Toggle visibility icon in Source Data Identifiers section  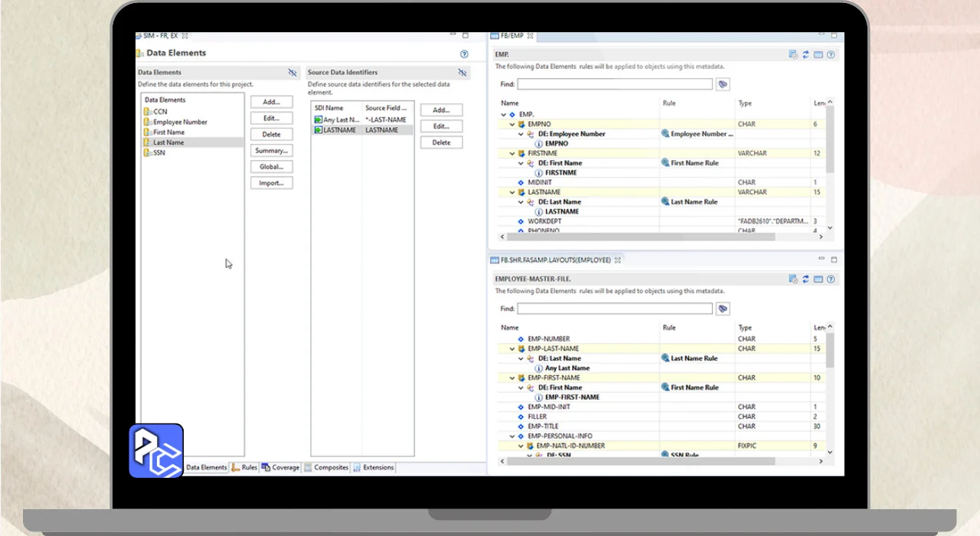[462, 73]
